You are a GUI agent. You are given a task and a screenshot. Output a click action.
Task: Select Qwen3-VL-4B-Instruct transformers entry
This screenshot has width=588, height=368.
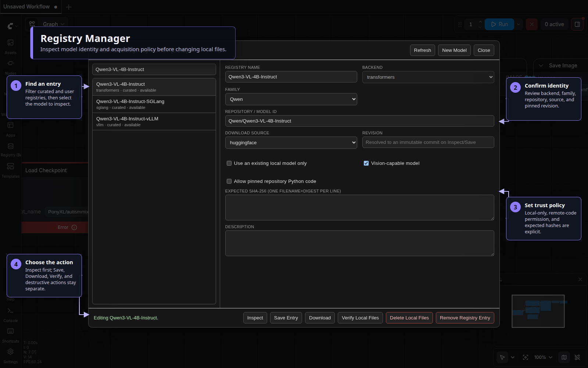[154, 87]
